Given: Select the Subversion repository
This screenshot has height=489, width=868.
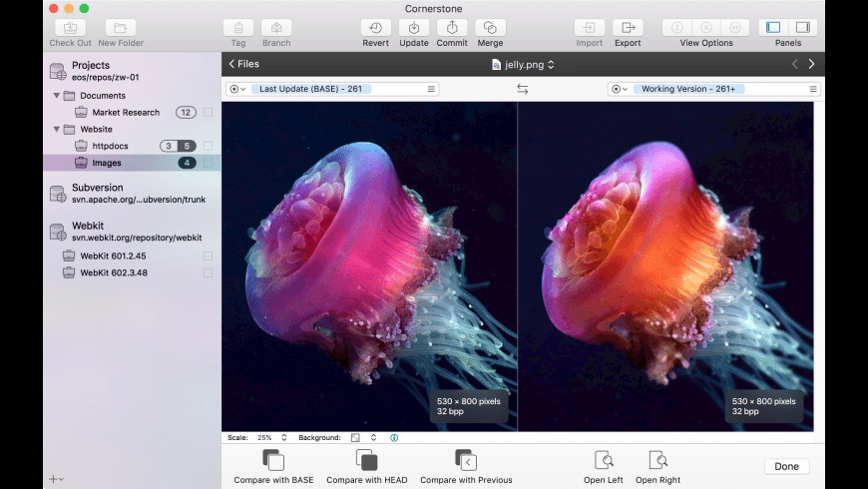Looking at the screenshot, I should (x=132, y=194).
